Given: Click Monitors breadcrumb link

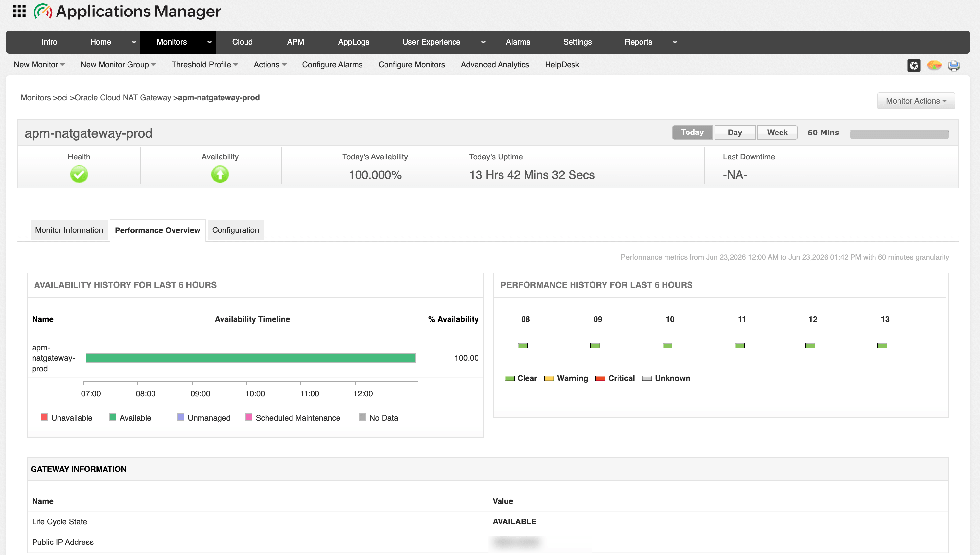Looking at the screenshot, I should click(x=35, y=98).
